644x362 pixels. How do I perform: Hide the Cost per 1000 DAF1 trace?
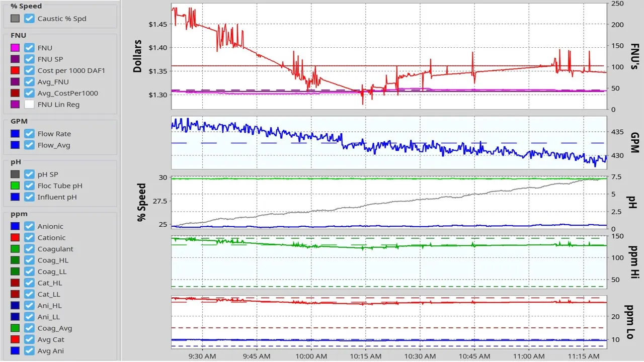[30, 70]
